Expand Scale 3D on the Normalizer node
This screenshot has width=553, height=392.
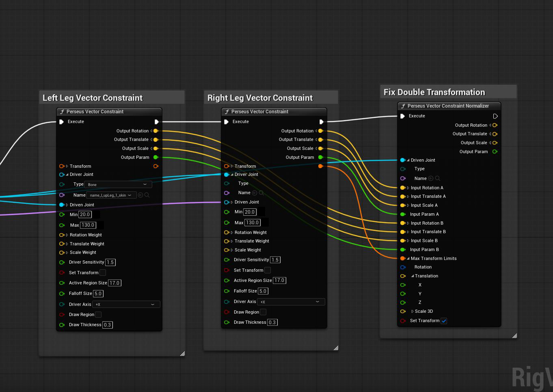pyautogui.click(x=413, y=312)
